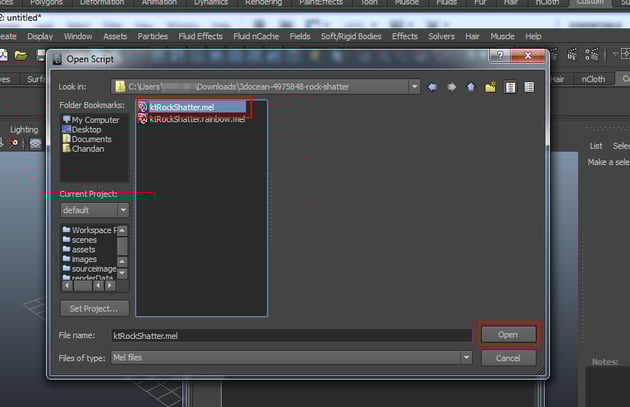
Task: Go back with the left arrow icon
Action: click(x=432, y=87)
